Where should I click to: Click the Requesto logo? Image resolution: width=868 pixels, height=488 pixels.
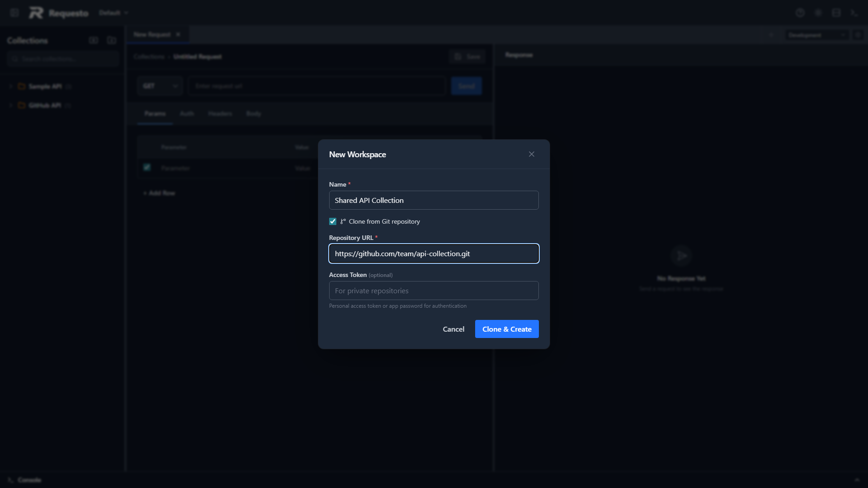(58, 13)
